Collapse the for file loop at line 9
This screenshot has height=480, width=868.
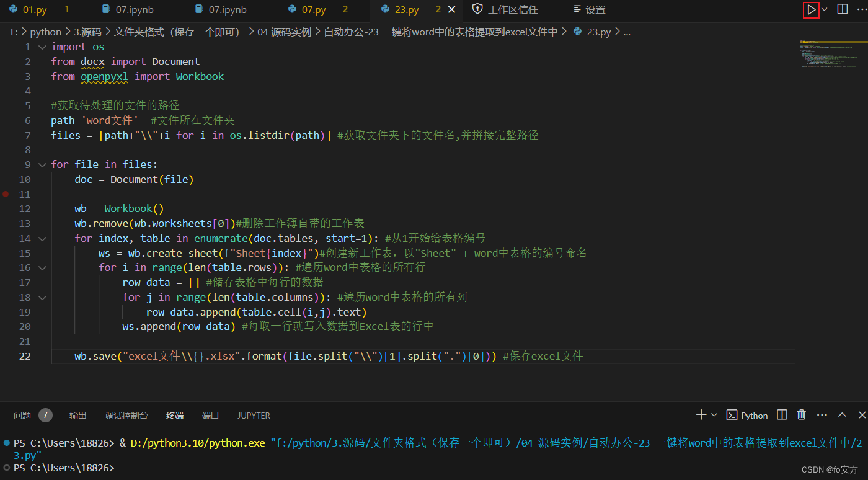pos(42,165)
